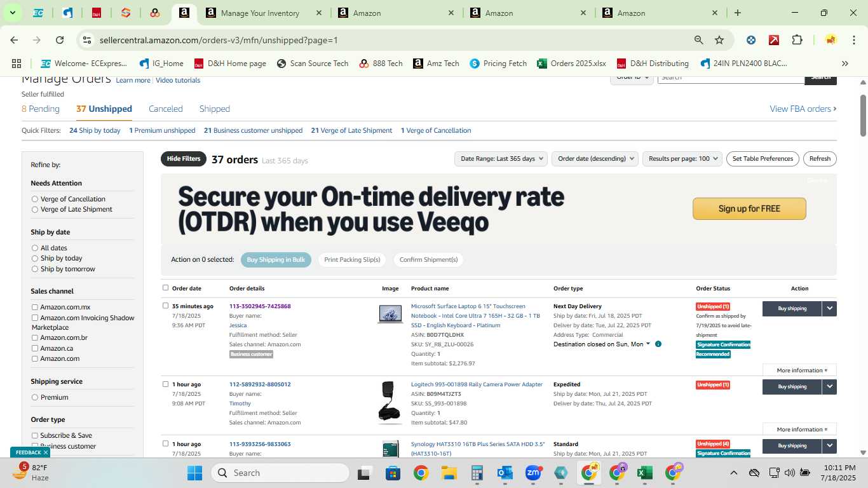Click Sign up for FREE button

point(749,208)
